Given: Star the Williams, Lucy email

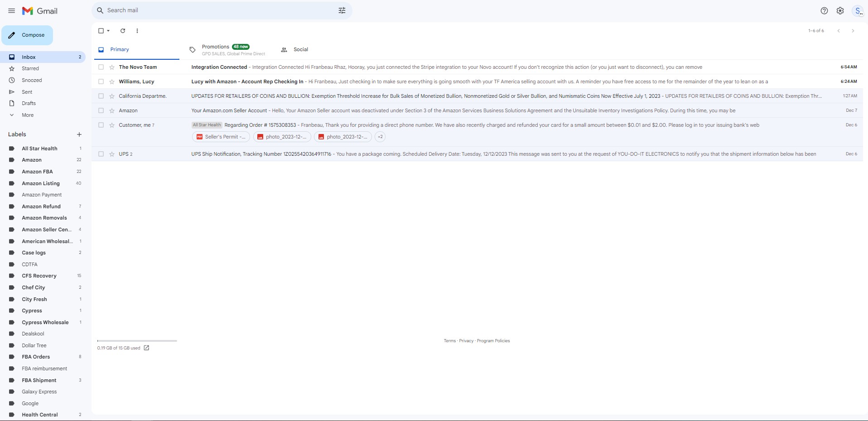Looking at the screenshot, I should click(112, 81).
